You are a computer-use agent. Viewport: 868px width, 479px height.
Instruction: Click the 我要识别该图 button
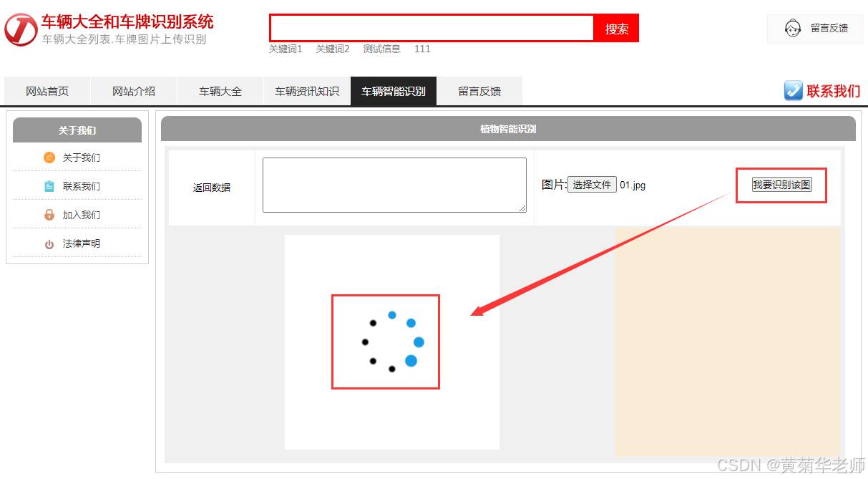[781, 185]
